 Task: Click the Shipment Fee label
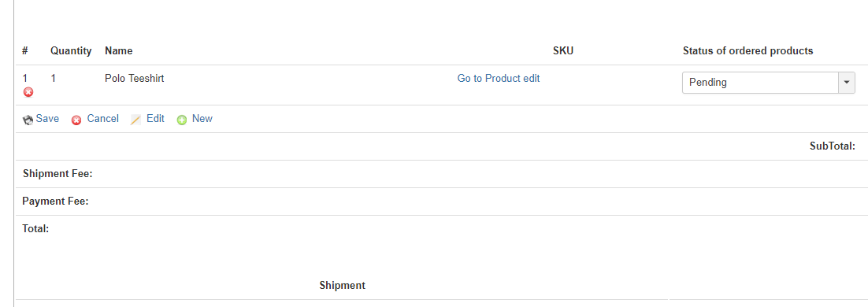[57, 174]
